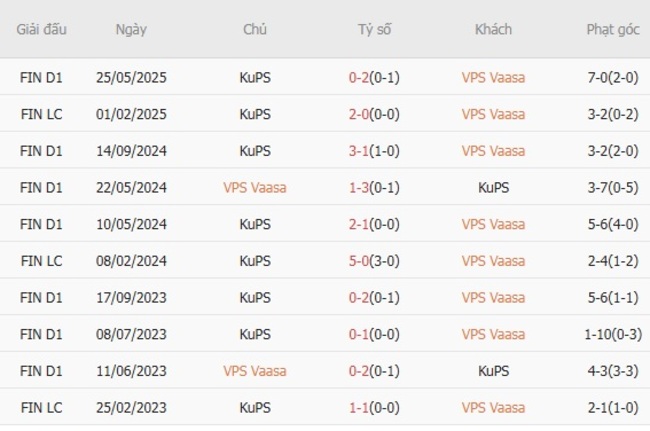Image resolution: width=650 pixels, height=431 pixels.
Task: Click the "Phạt góc" column header
Action: click(x=612, y=29)
